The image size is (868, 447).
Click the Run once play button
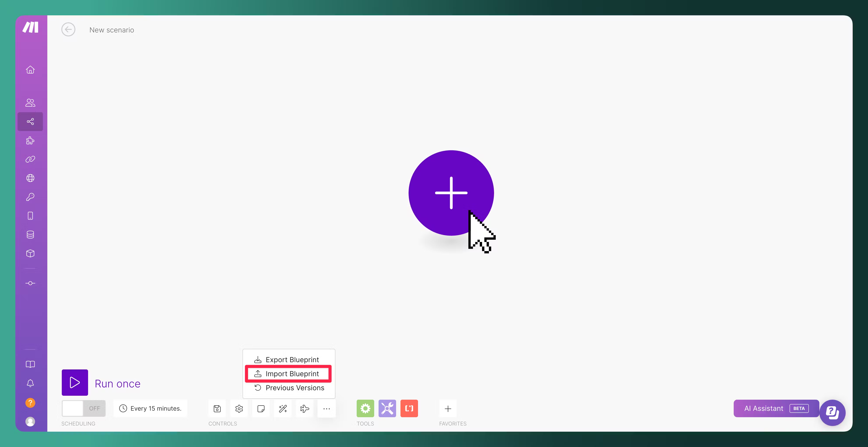pos(75,382)
